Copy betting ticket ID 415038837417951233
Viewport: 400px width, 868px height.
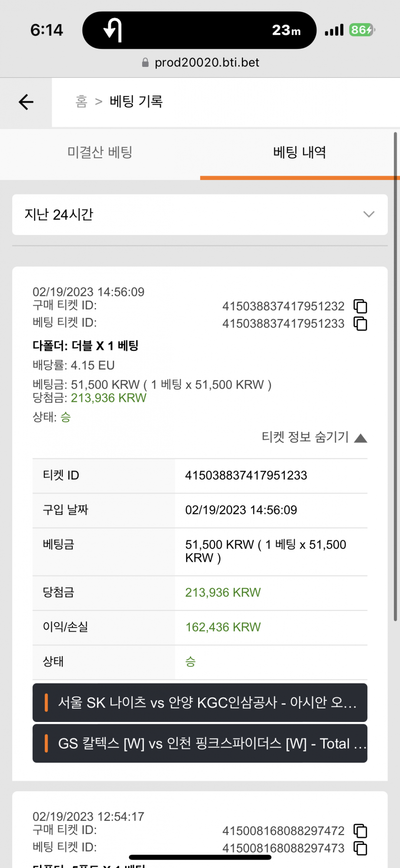[360, 324]
